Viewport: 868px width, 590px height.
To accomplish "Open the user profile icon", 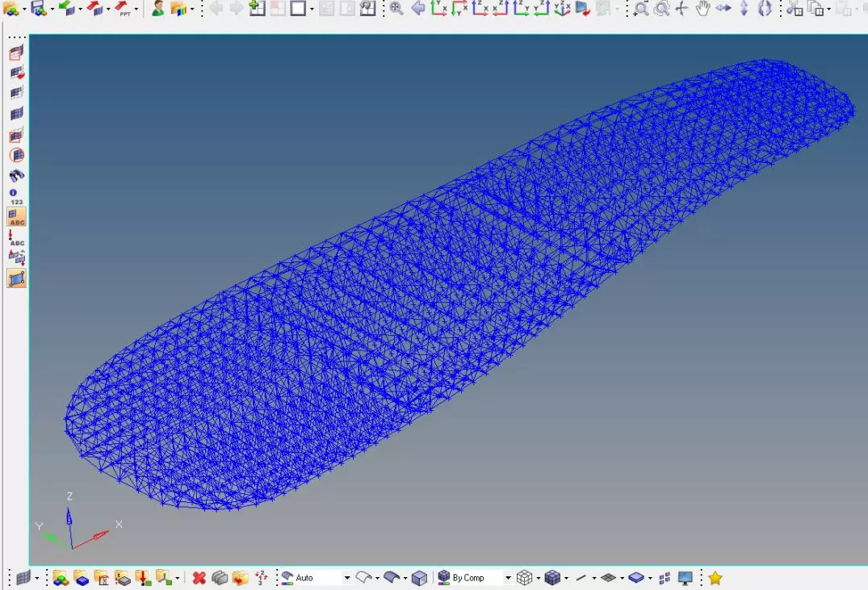I will pos(157,9).
